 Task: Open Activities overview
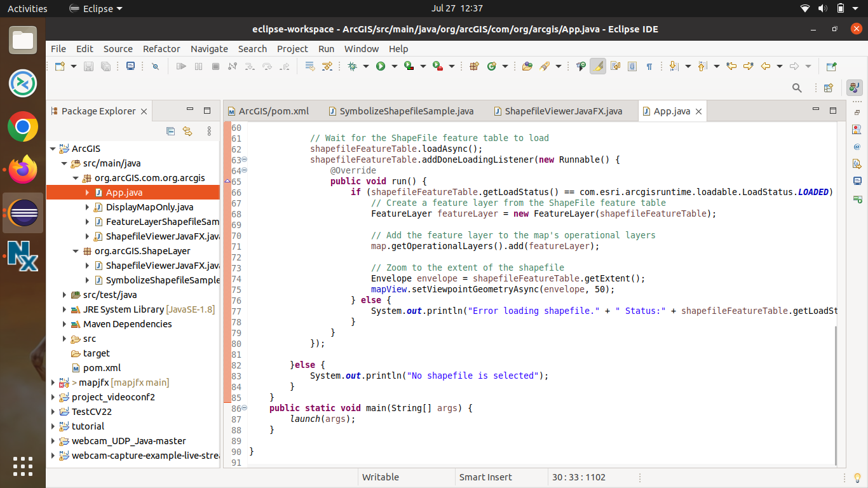pos(27,8)
